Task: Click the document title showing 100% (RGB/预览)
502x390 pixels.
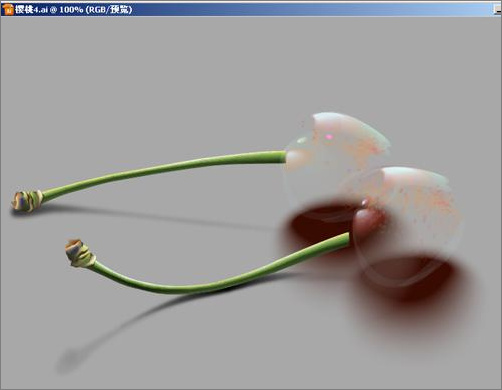Action: click(x=74, y=9)
